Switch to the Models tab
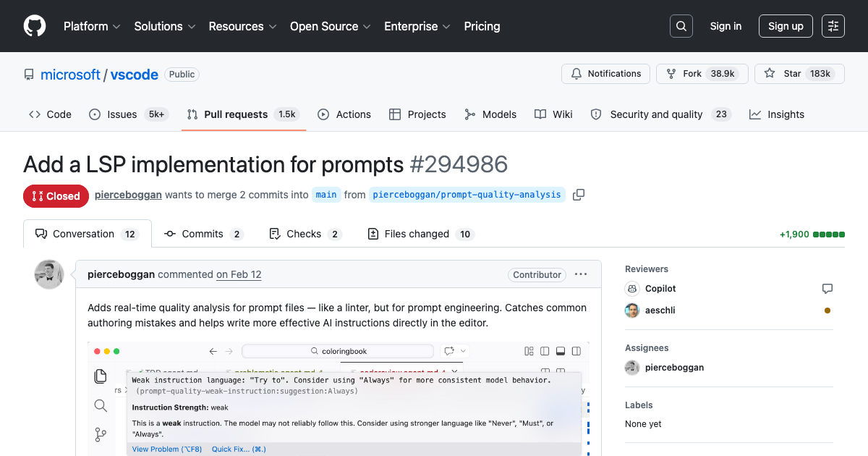868x456 pixels. [490, 114]
